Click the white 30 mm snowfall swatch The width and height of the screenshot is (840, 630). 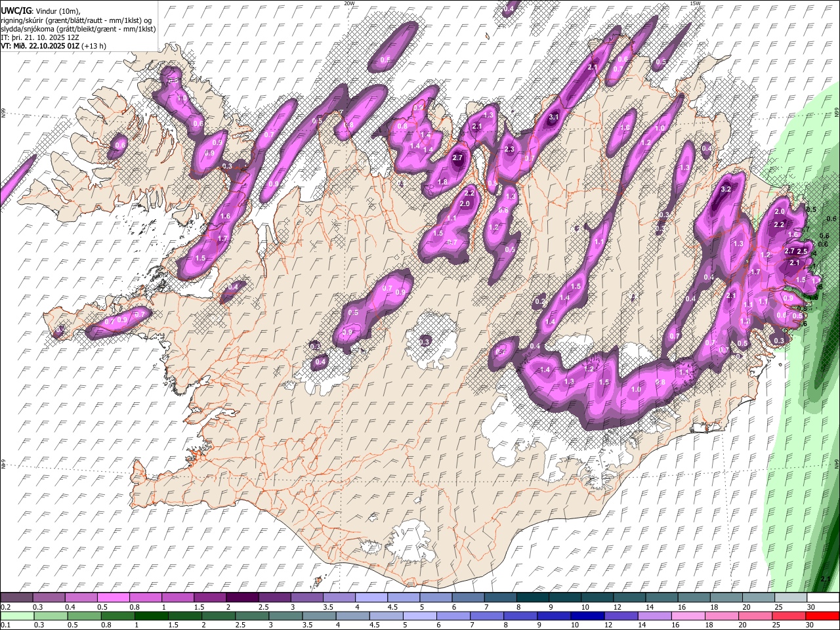(x=823, y=598)
